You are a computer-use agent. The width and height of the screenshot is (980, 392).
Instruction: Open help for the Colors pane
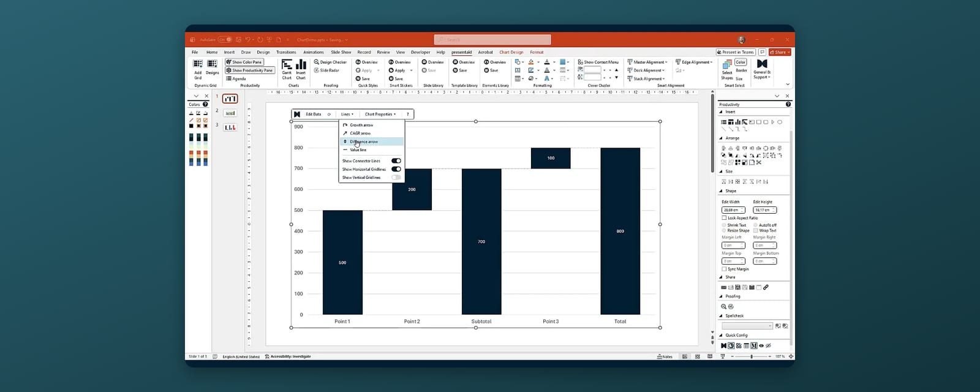pos(205,104)
